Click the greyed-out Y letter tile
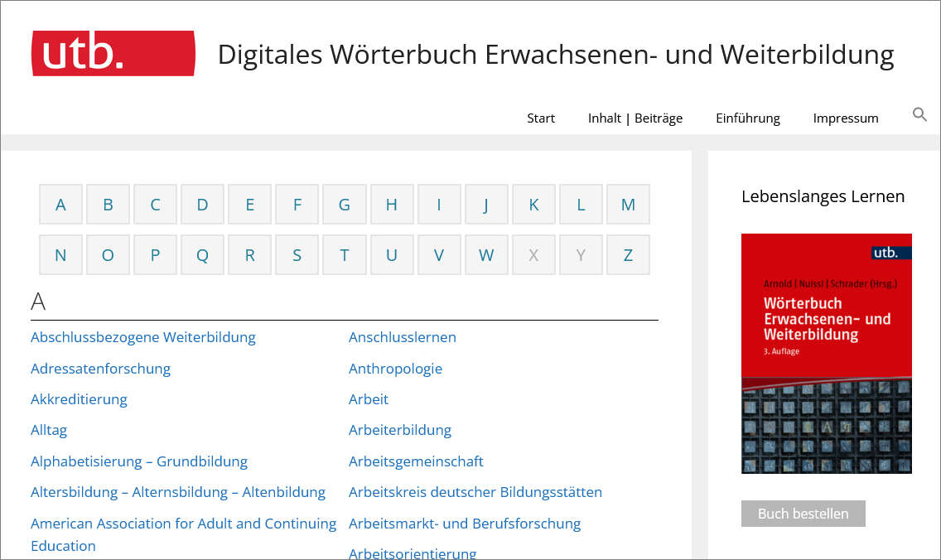Image resolution: width=941 pixels, height=560 pixels. point(581,255)
